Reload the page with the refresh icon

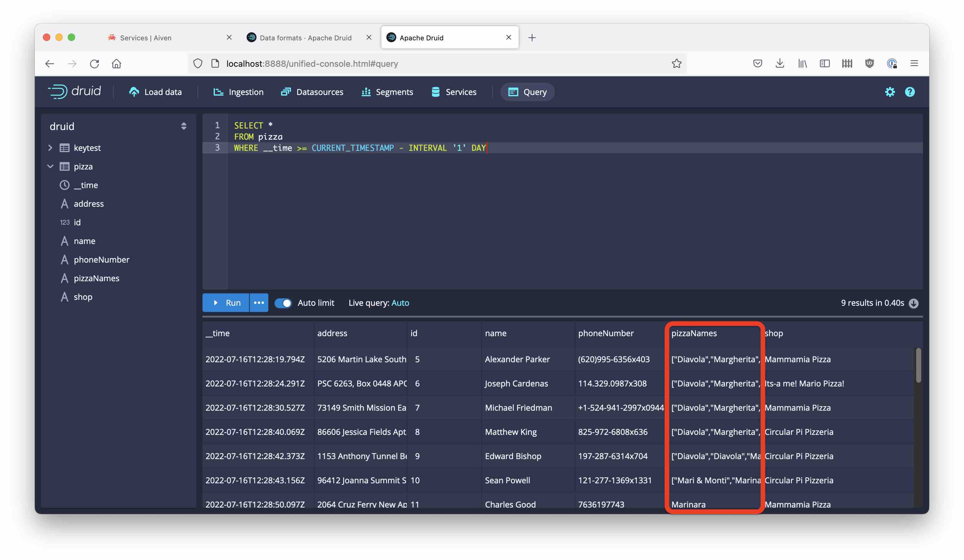tap(94, 63)
